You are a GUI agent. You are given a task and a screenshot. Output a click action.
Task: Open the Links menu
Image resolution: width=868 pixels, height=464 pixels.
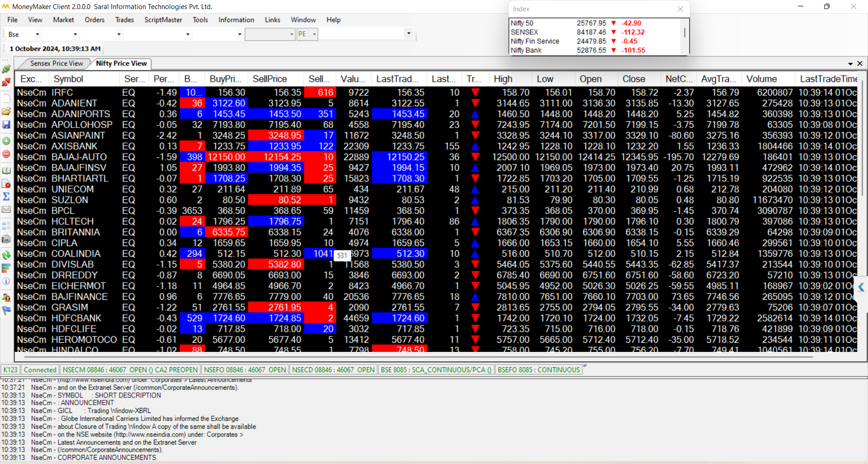pyautogui.click(x=272, y=20)
